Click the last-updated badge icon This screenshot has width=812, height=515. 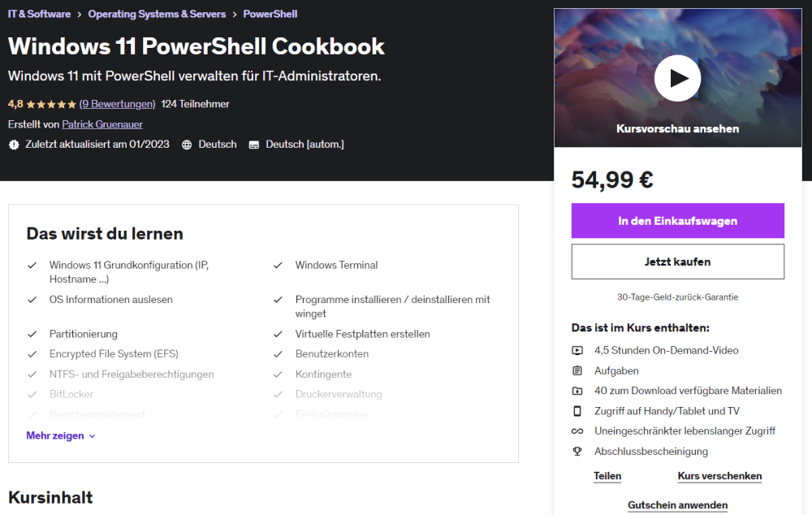tap(13, 145)
